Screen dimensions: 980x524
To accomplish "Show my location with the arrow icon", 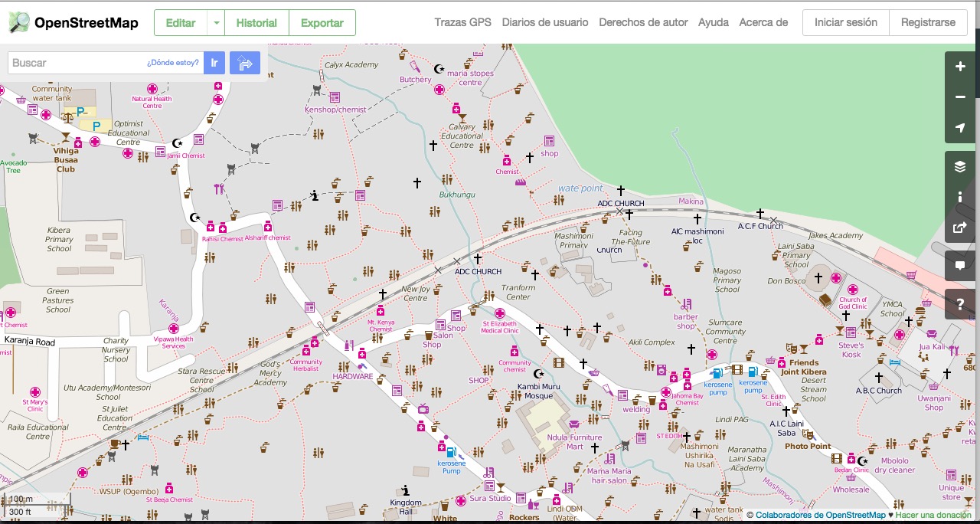I will pos(960,127).
